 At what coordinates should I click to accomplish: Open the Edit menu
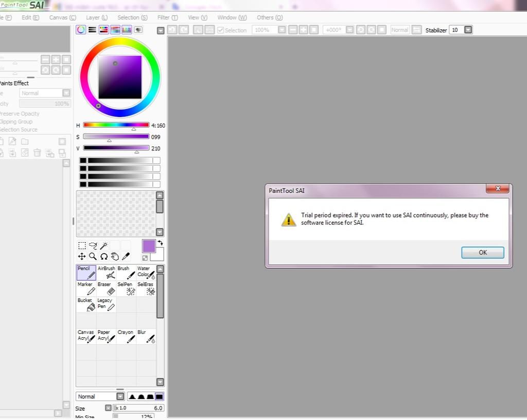pyautogui.click(x=30, y=17)
